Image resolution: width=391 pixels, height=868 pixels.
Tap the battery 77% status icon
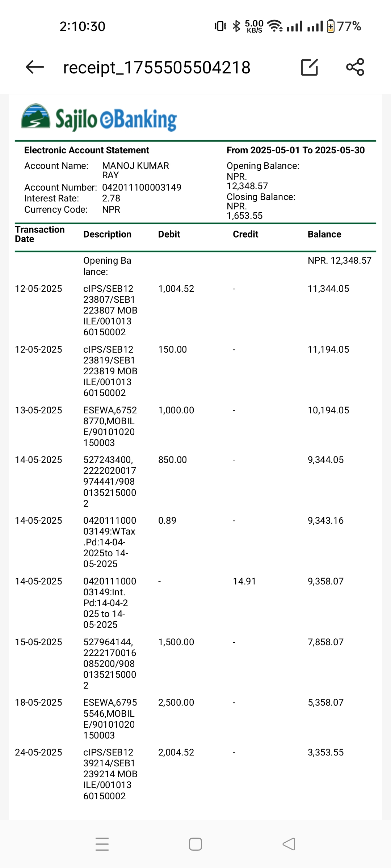344,26
